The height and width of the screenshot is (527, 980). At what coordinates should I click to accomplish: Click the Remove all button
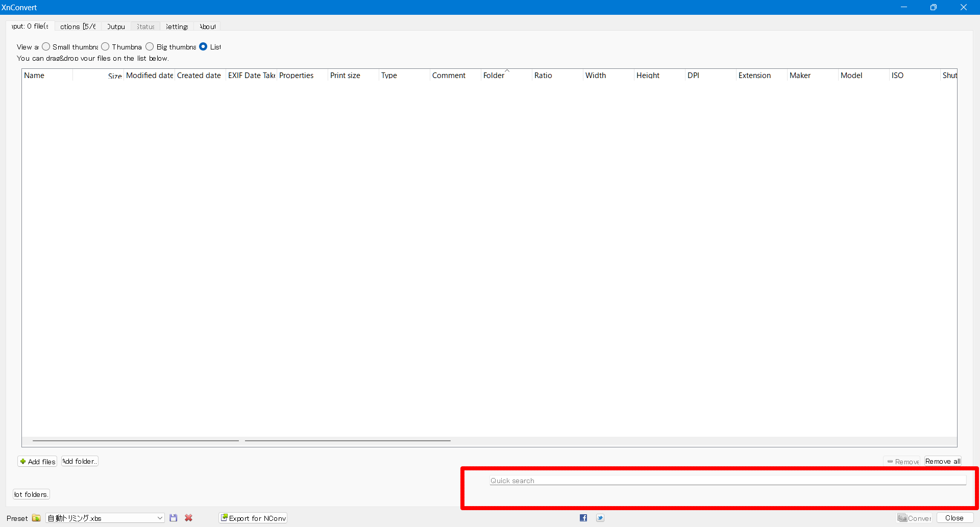coord(943,461)
